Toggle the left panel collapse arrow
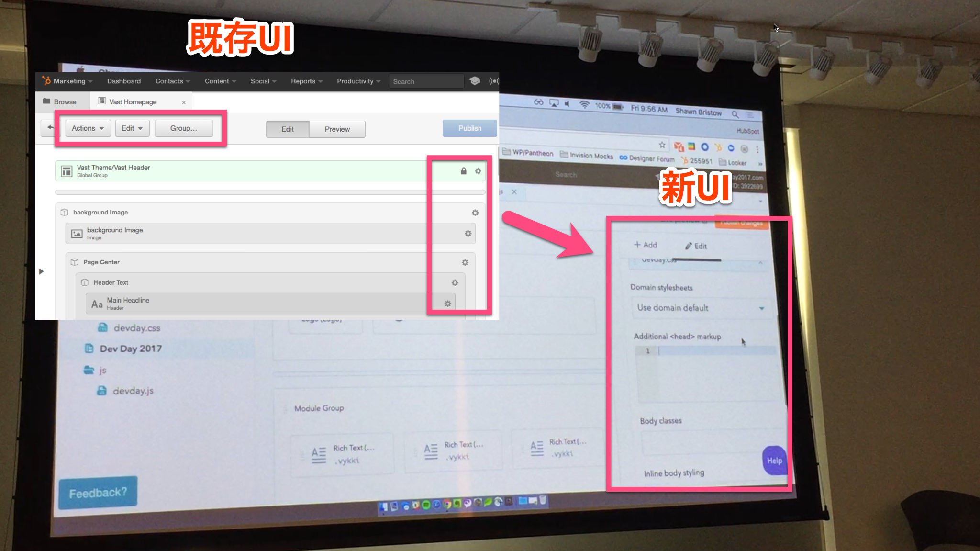Viewport: 980px width, 551px height. pos(42,271)
